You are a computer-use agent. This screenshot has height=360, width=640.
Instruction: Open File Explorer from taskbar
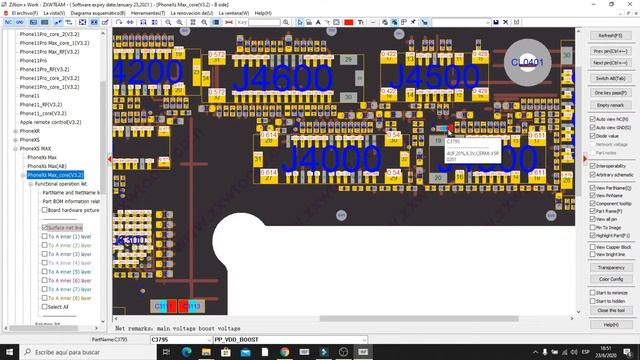[x=206, y=352]
